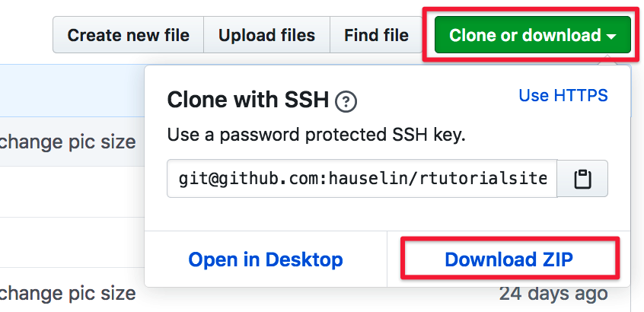644x312 pixels.
Task: Open the help icon beside Clone with SSH
Action: (x=346, y=101)
